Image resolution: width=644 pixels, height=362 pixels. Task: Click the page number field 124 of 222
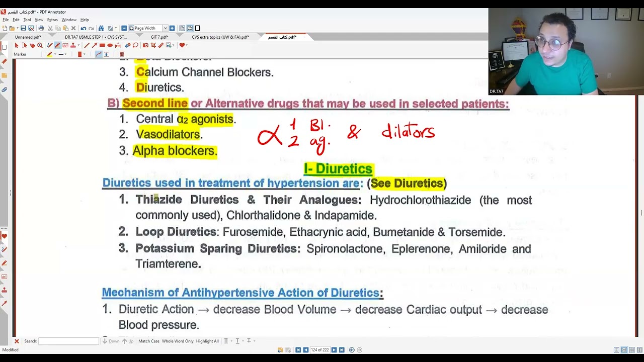tap(320, 350)
